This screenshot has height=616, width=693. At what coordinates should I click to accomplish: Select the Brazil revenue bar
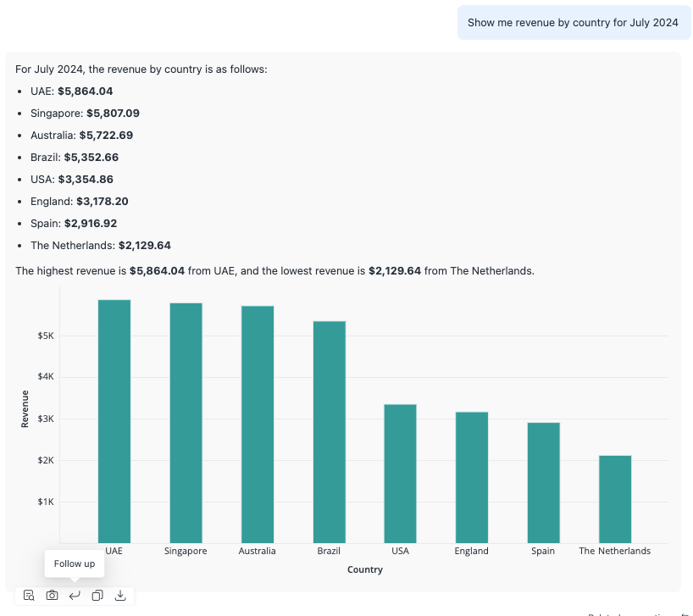point(329,432)
